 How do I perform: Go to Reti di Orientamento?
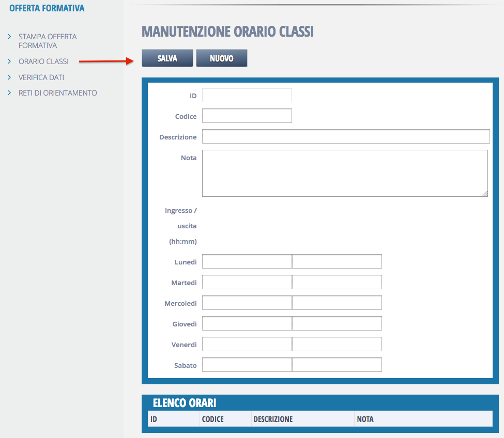tap(57, 93)
